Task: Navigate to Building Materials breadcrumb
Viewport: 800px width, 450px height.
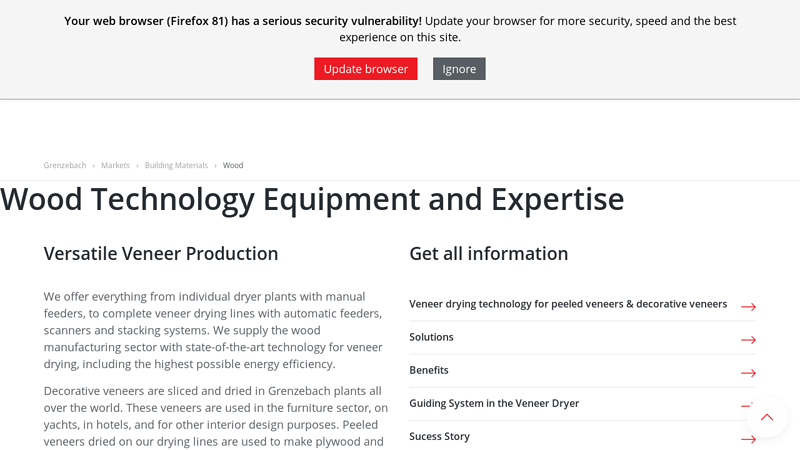Action: pyautogui.click(x=176, y=165)
